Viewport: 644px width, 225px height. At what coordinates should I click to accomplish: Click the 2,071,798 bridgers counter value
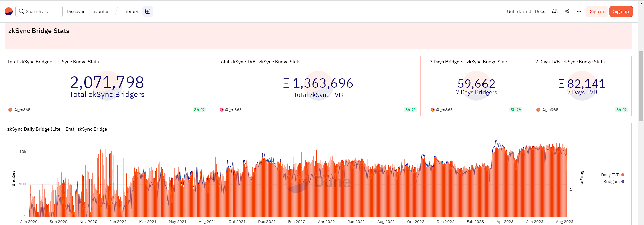tap(107, 82)
